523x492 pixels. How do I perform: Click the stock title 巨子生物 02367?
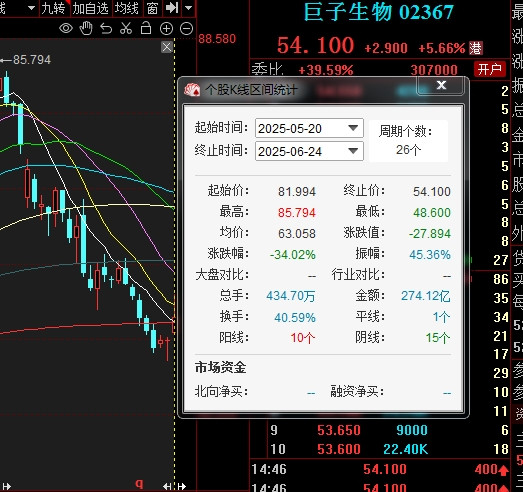coord(379,12)
